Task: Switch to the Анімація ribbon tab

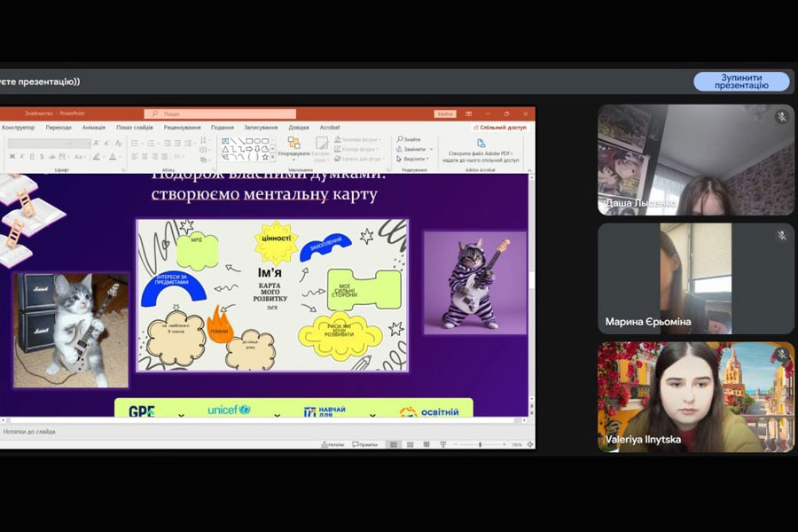Action: point(93,128)
